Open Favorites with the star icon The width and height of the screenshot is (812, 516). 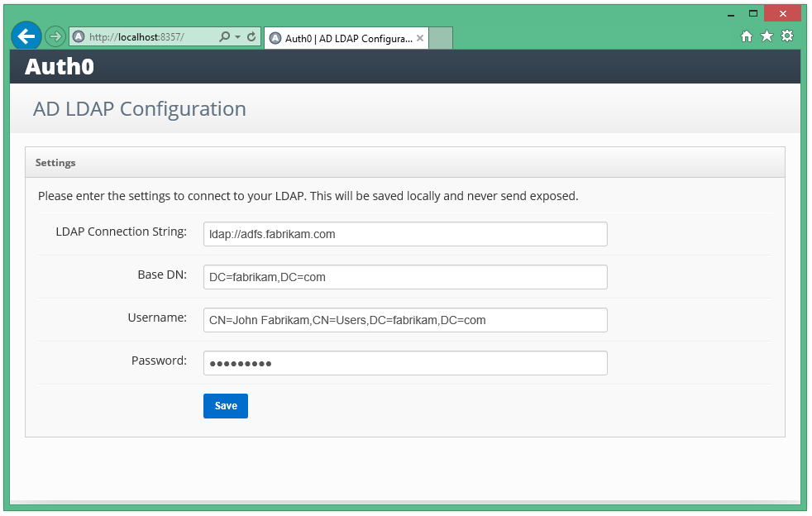click(767, 36)
